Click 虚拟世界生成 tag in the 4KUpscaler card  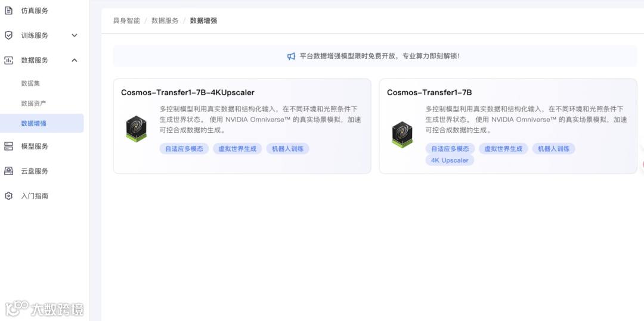pyautogui.click(x=237, y=149)
